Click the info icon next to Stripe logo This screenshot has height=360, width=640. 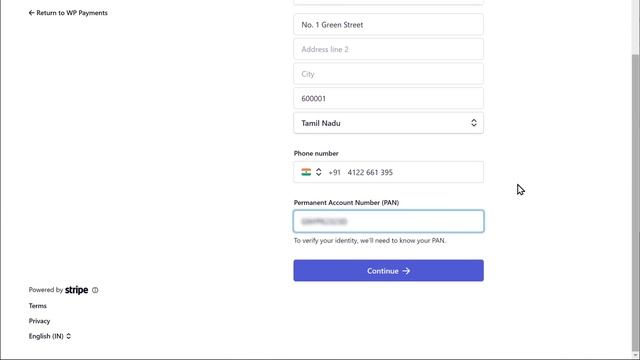95,290
